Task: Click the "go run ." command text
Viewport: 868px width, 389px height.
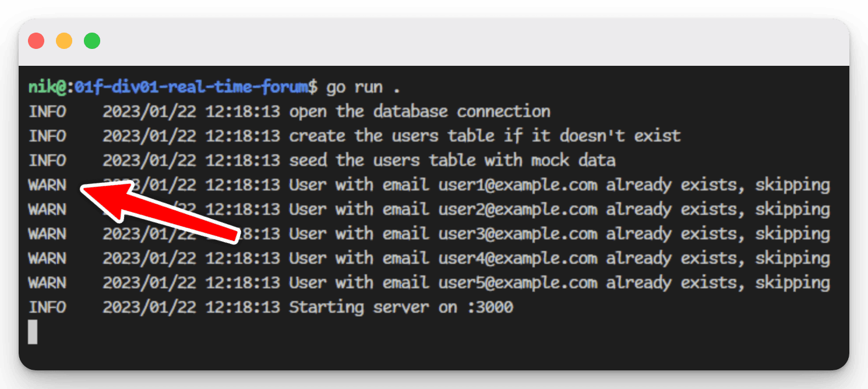Action: [x=364, y=87]
